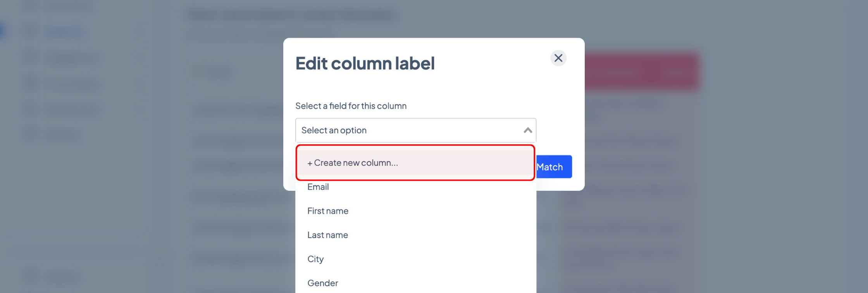This screenshot has height=293, width=868.
Task: Collapse the dropdown using the upward chevron
Action: coord(527,130)
